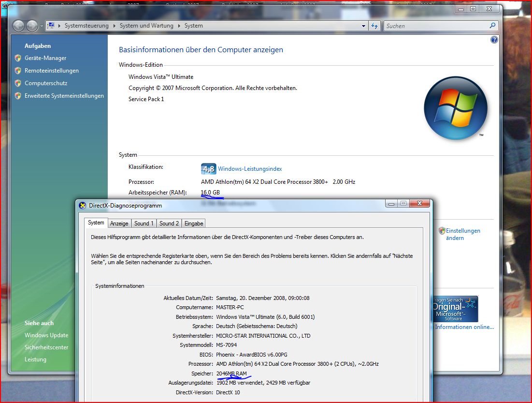
Task: Select the System tab in DirectX dialog
Action: [x=96, y=223]
